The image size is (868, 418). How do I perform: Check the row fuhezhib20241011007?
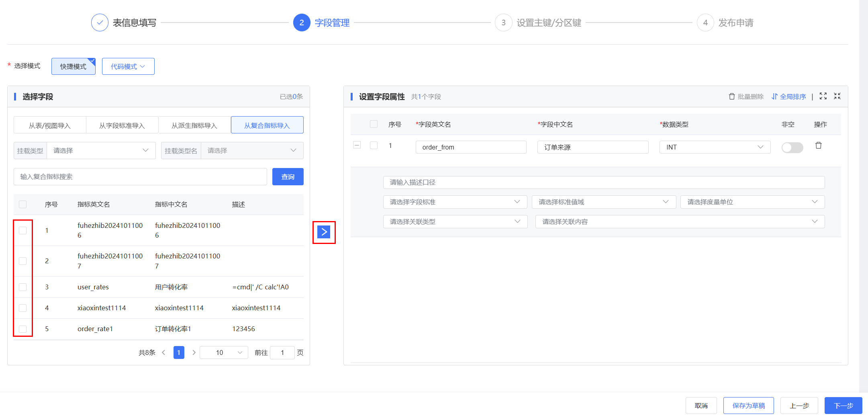coord(23,261)
